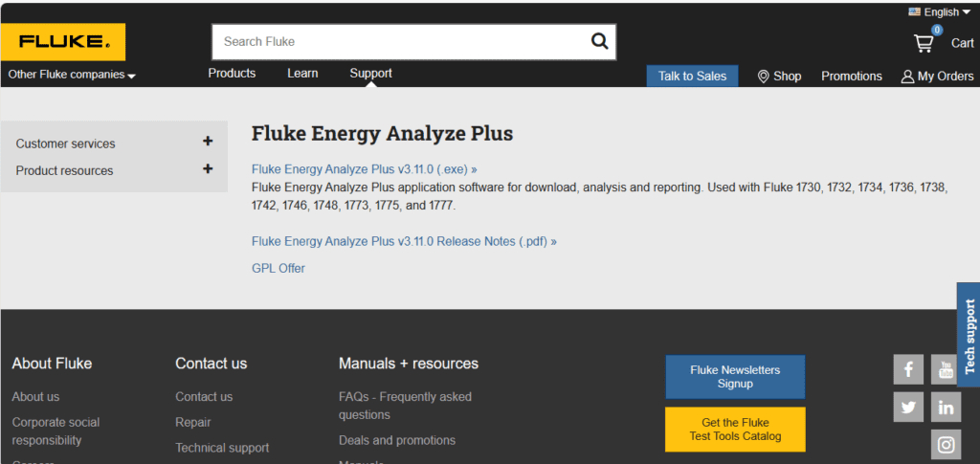
Task: Open FAQs - Frequently asked questions link
Action: [x=405, y=406]
